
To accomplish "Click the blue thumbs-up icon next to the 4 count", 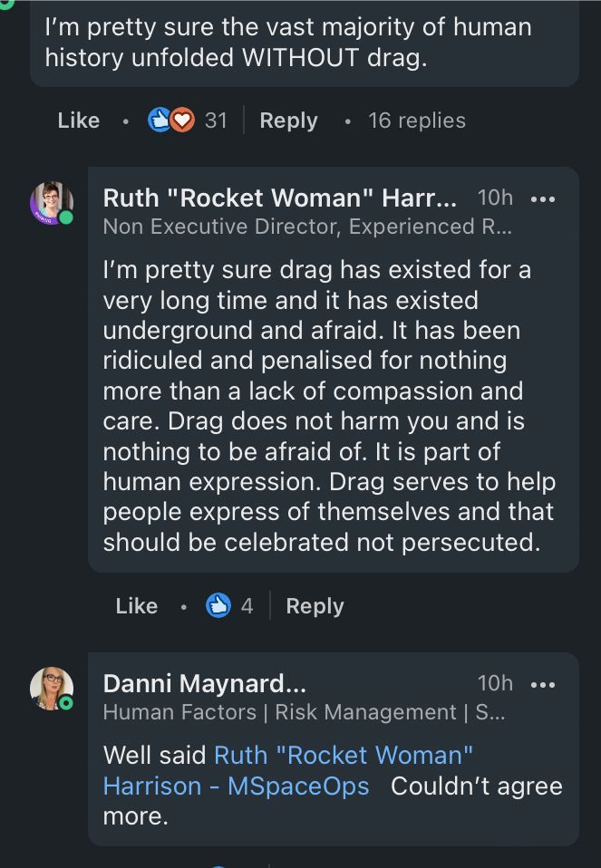I will (218, 605).
